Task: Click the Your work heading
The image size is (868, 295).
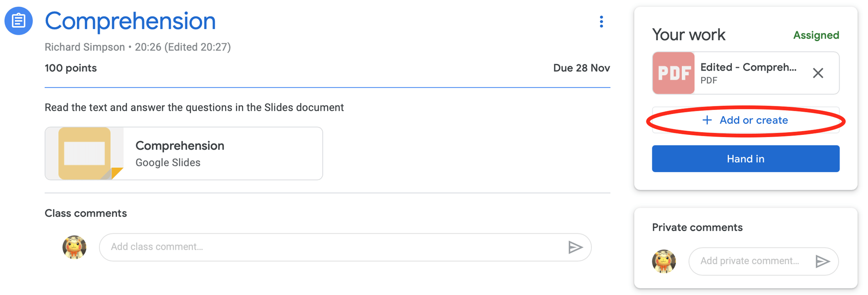Action: tap(689, 35)
